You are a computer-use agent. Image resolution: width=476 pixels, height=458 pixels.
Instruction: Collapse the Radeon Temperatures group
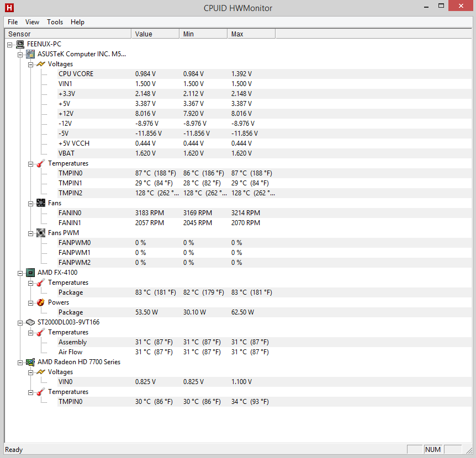point(31,392)
